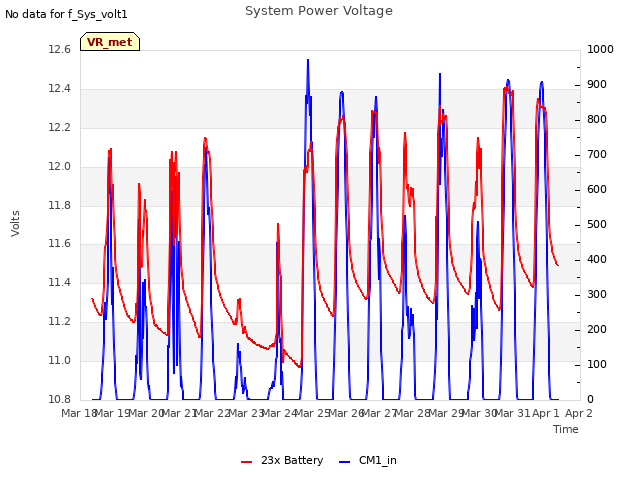Click the 11.0 left axis value

pos(60,361)
